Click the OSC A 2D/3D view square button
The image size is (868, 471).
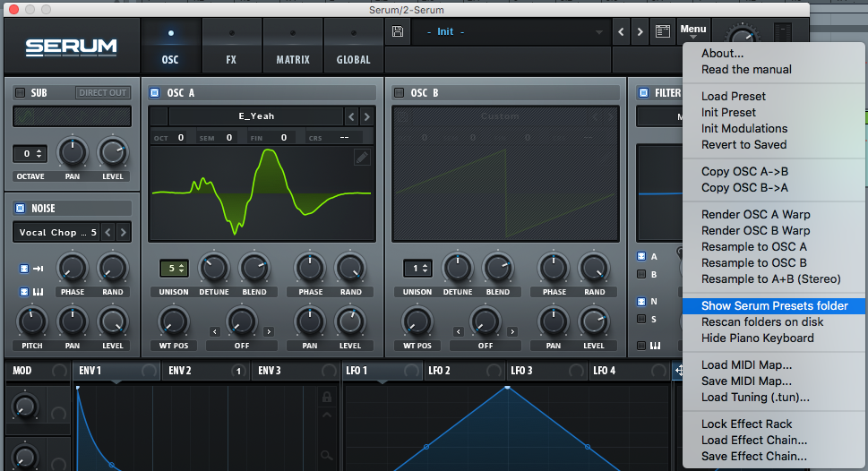pyautogui.click(x=159, y=116)
